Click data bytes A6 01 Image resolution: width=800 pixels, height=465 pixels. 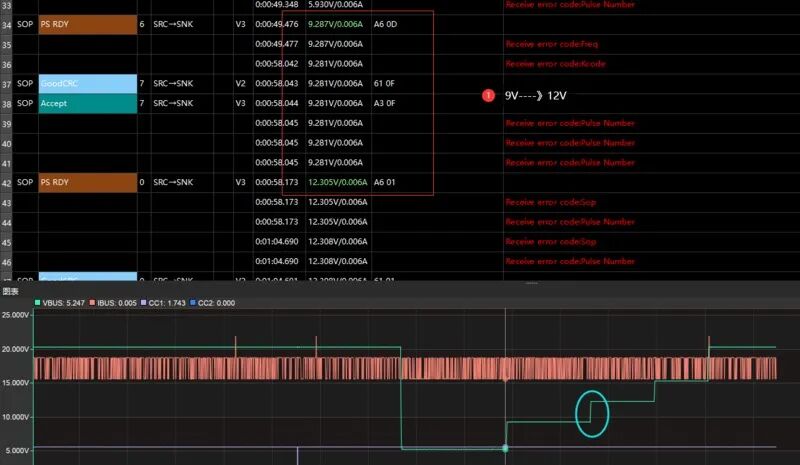pyautogui.click(x=384, y=182)
